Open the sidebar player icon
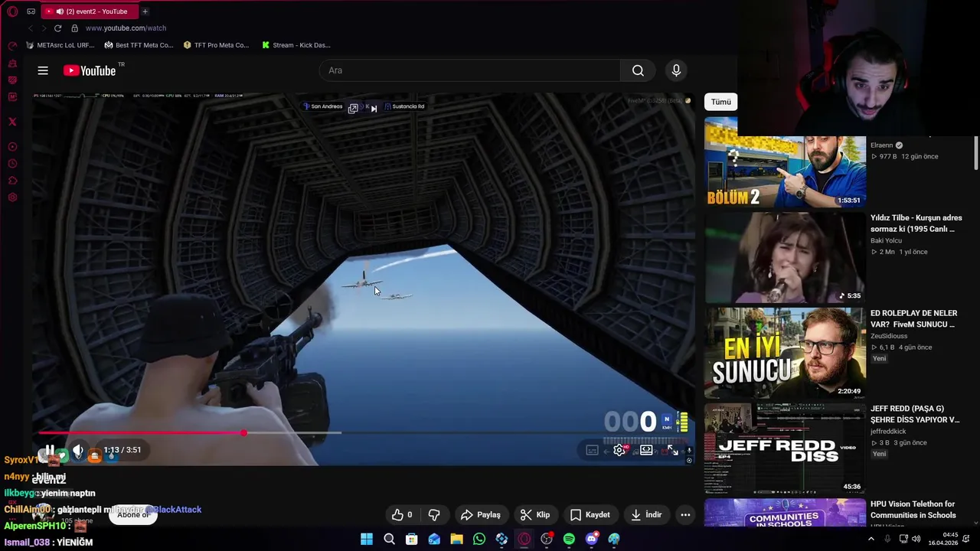This screenshot has width=980, height=551. tap(12, 147)
